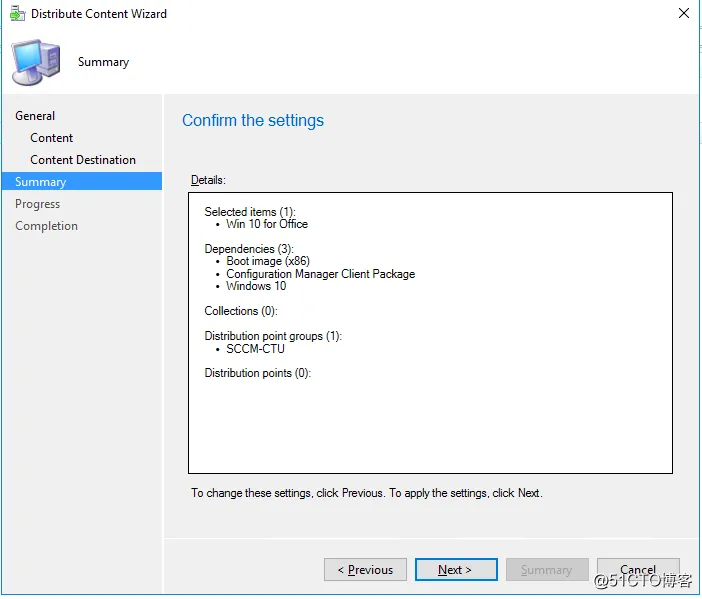Select the Progress step in sidebar

(x=38, y=204)
